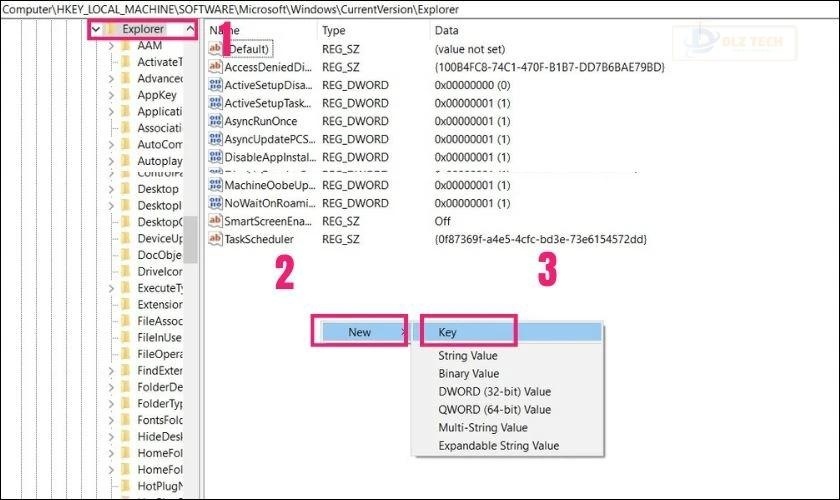
Task: Click the NoWaitOnRoami DWORD icon
Action: click(x=215, y=203)
